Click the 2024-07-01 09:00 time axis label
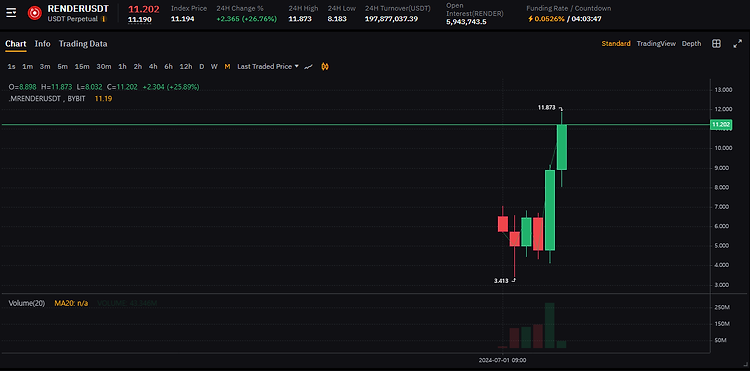 click(x=502, y=360)
